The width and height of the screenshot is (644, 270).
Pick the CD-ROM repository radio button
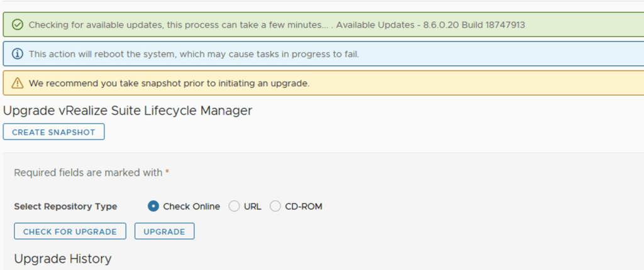pyautogui.click(x=275, y=206)
